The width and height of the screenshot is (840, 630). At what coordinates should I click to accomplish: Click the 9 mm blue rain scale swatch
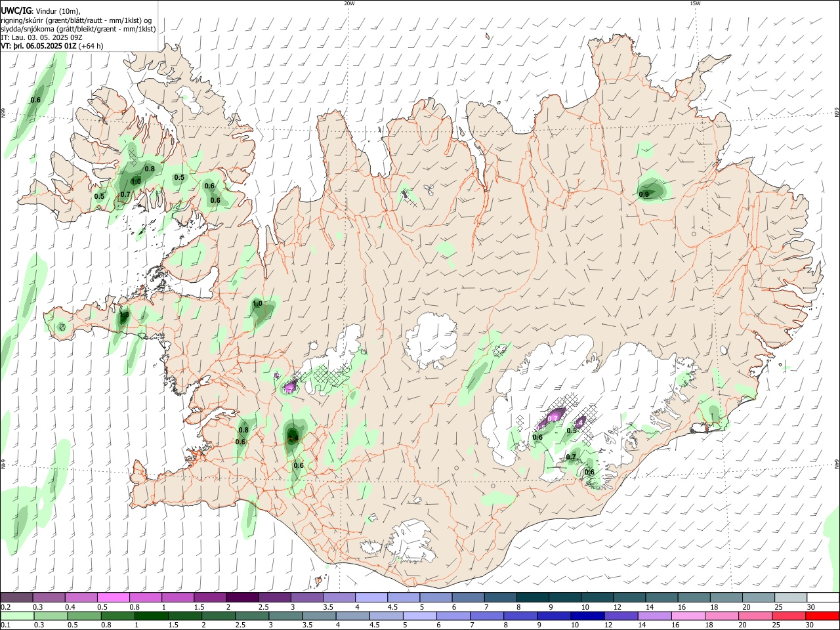pyautogui.click(x=553, y=616)
